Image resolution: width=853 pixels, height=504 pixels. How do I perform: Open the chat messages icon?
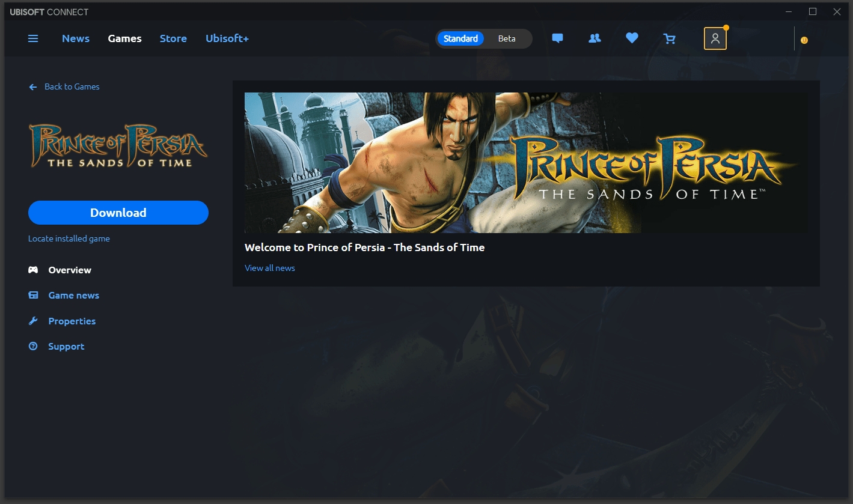[557, 38]
